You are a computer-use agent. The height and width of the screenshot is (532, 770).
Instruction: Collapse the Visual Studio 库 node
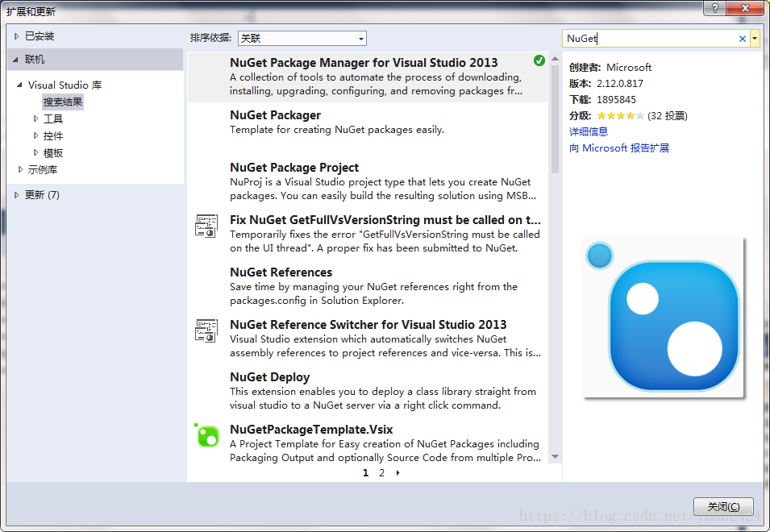[19, 85]
